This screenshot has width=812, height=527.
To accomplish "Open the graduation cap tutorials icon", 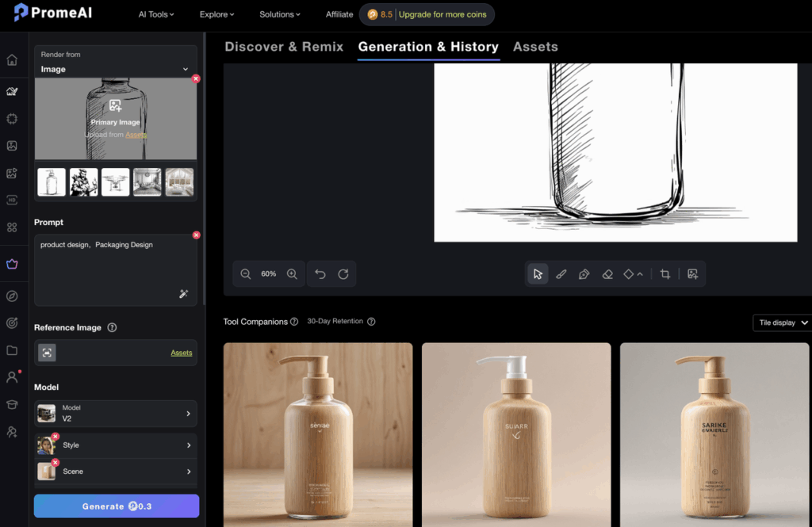I will coord(12,404).
